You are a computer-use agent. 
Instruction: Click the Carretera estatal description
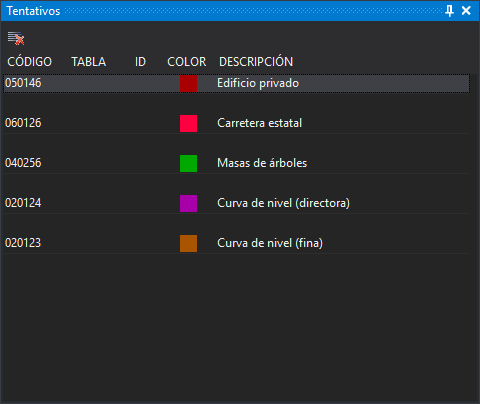coord(260,123)
